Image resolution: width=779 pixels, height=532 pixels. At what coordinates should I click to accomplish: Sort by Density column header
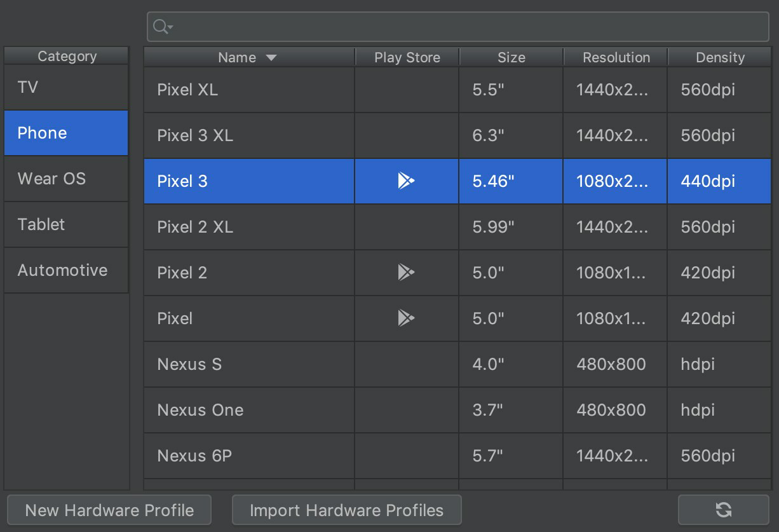coord(720,57)
